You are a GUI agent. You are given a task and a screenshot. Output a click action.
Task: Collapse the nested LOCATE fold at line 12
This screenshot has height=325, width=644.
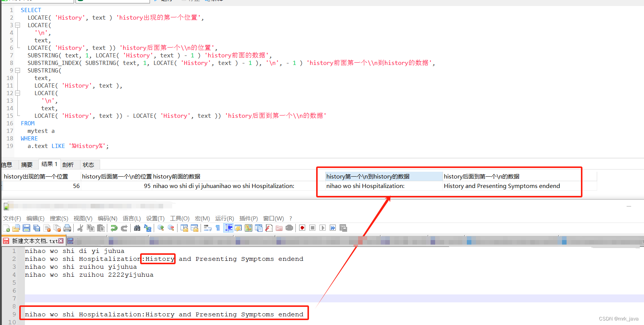17,93
